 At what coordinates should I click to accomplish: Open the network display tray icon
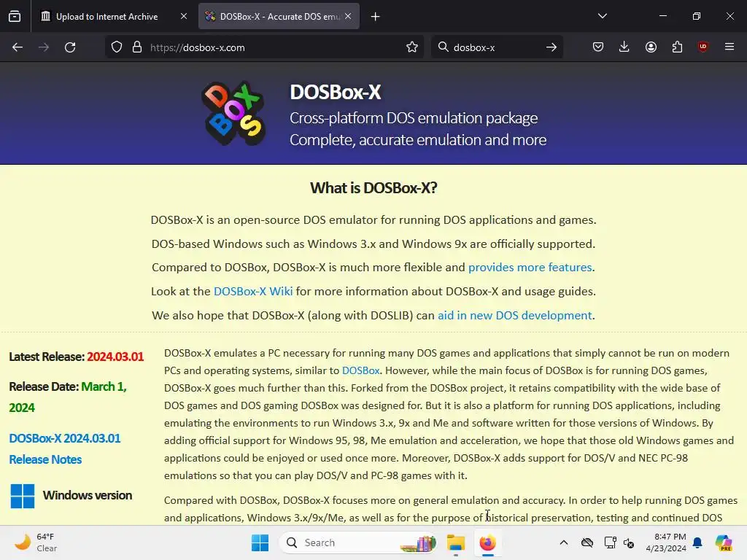(610, 542)
